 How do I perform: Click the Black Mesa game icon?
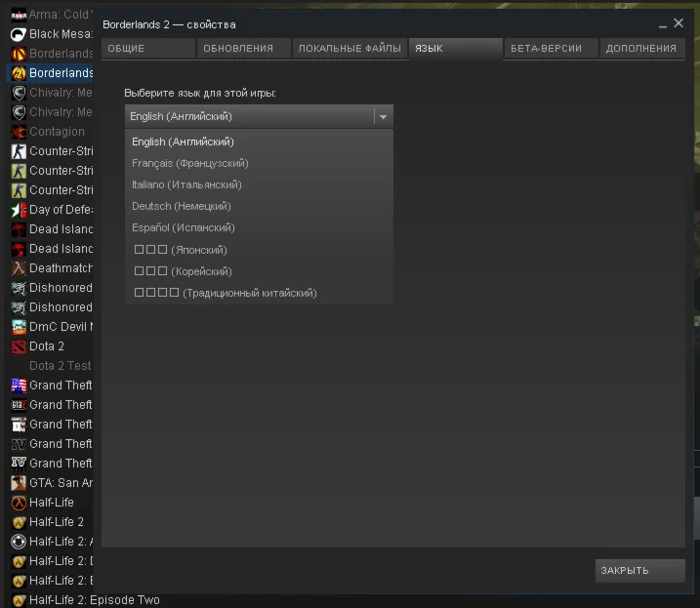pos(19,34)
